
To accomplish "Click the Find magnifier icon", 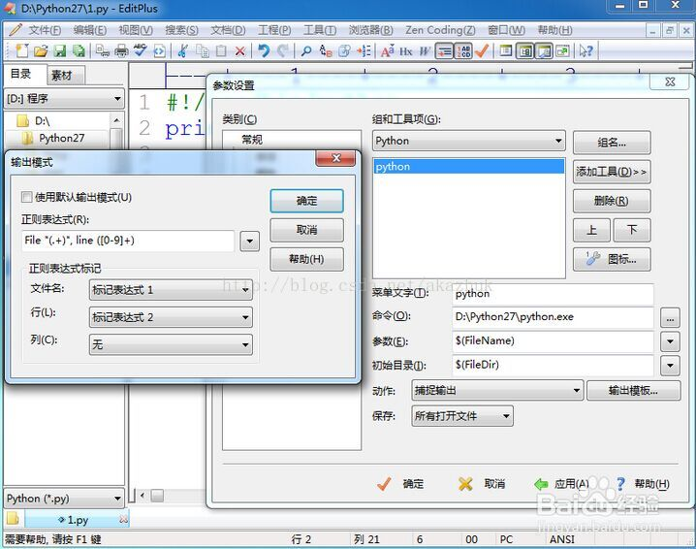I will [306, 51].
